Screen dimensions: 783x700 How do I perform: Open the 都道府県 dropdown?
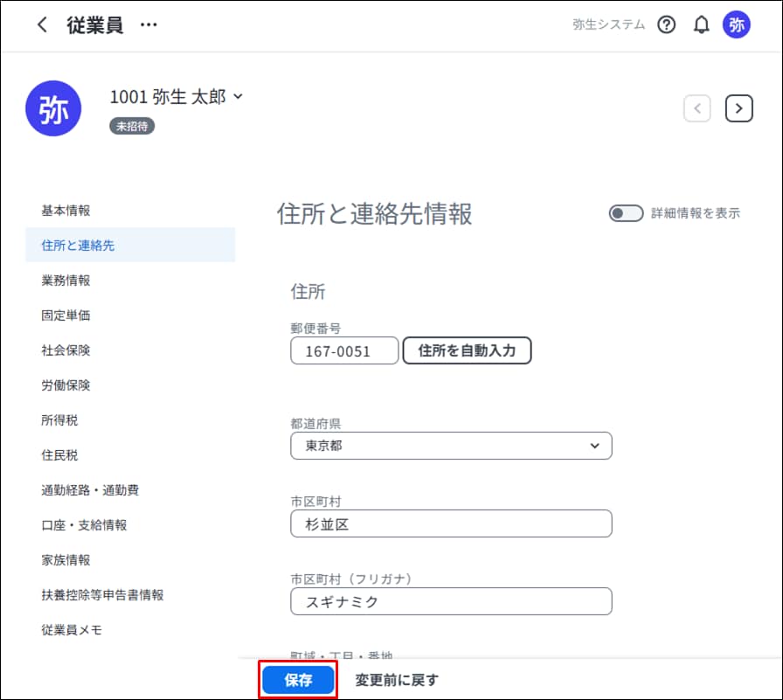[451, 446]
